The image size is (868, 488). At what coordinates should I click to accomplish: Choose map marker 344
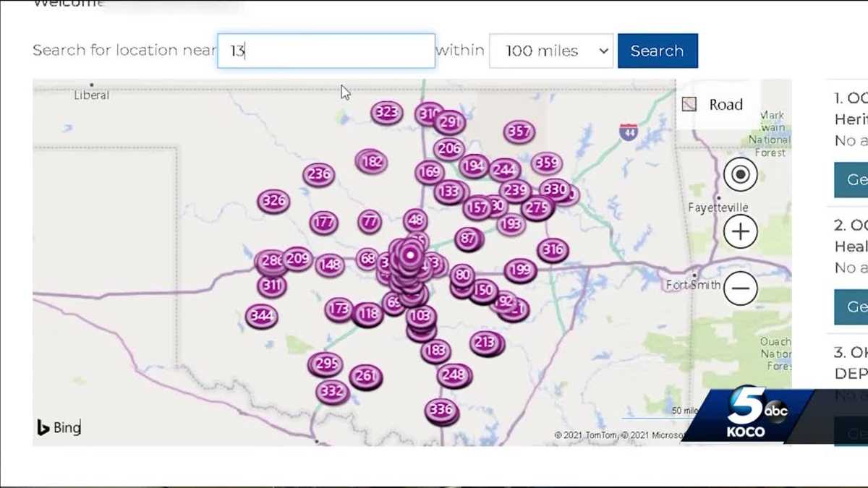[261, 316]
